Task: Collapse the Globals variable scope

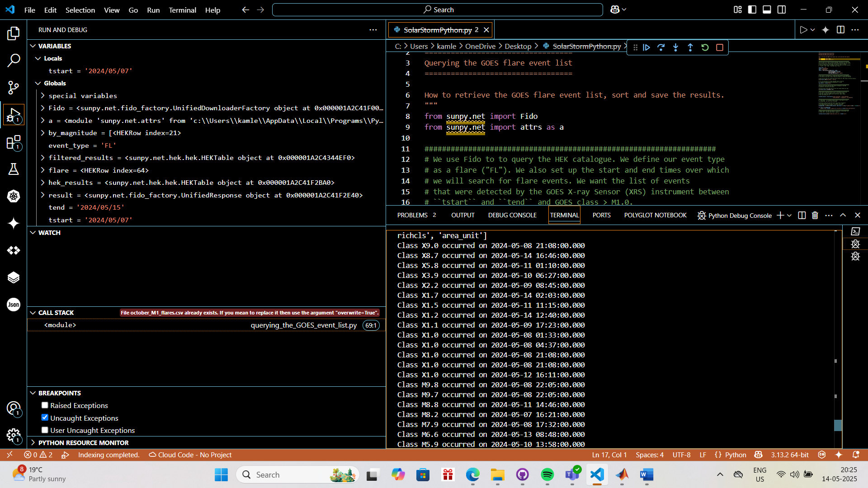Action: click(x=38, y=83)
